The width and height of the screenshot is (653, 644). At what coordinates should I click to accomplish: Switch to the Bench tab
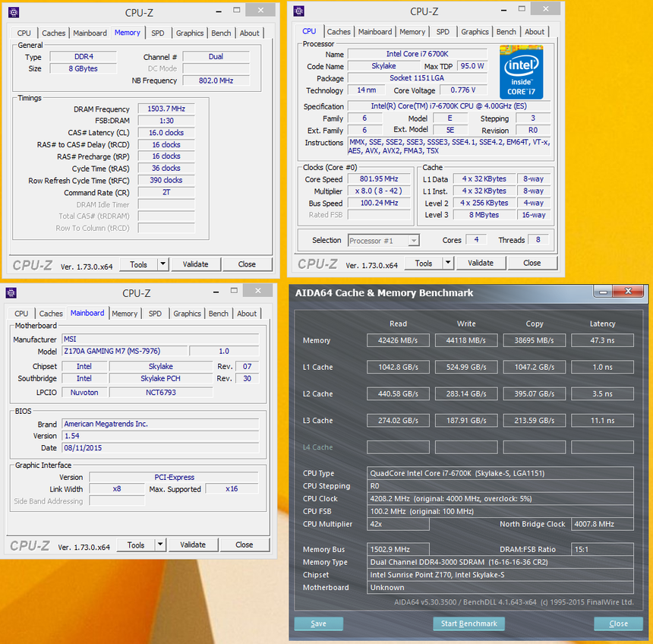click(220, 33)
